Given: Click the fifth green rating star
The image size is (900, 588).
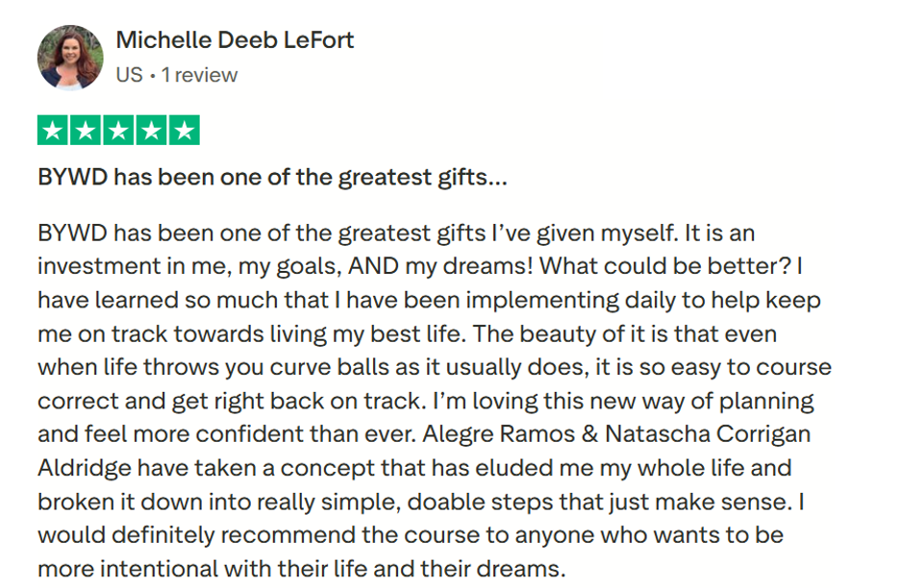Looking at the screenshot, I should (x=184, y=131).
